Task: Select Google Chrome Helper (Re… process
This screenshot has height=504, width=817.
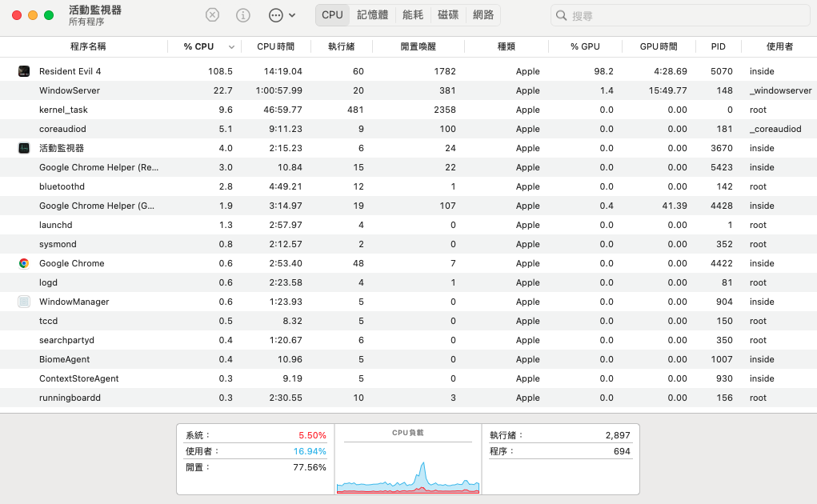Action: [98, 168]
